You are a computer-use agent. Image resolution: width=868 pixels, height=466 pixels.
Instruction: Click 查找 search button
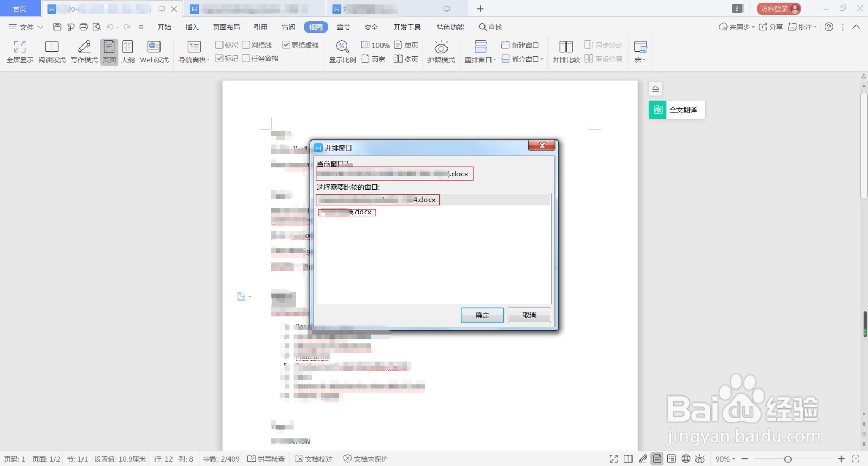pyautogui.click(x=490, y=27)
